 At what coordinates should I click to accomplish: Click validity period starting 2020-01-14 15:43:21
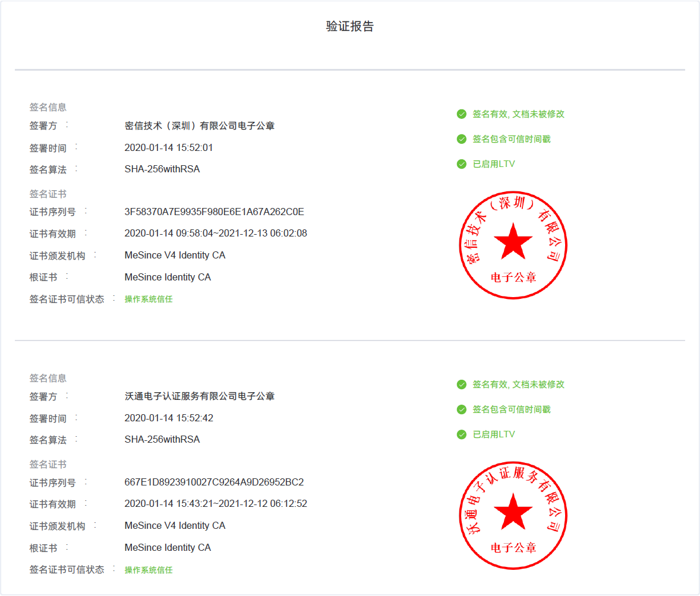click(216, 504)
